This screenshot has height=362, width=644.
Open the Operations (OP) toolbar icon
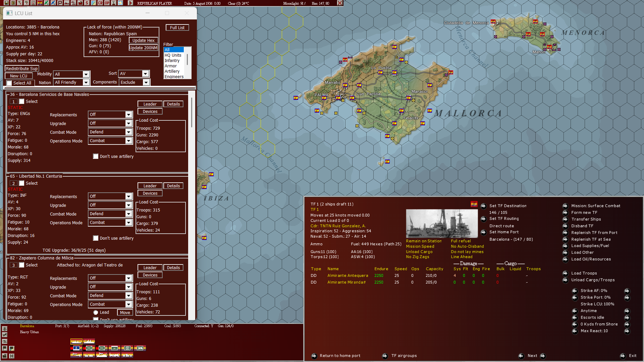(x=106, y=3)
